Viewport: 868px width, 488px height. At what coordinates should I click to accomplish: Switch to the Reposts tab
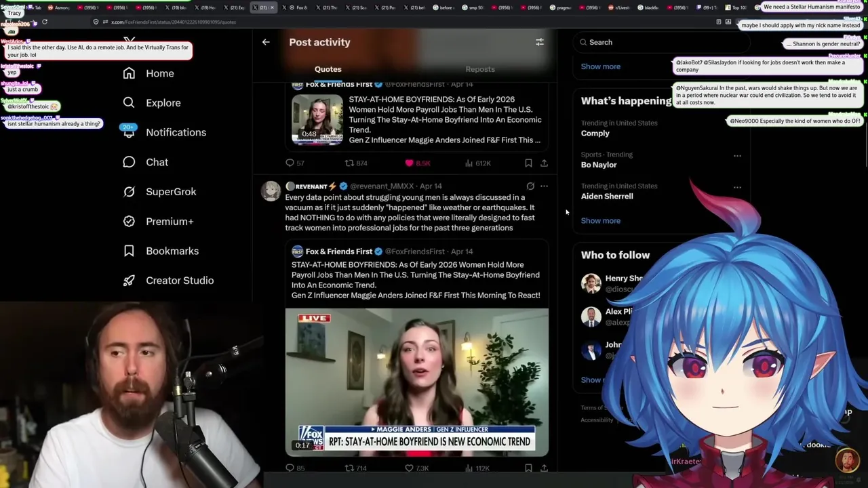[480, 69]
